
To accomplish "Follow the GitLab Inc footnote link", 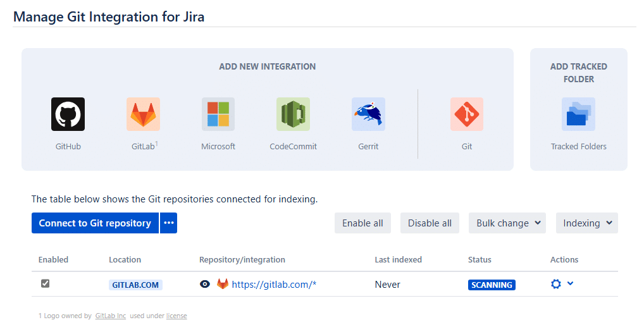I will [x=111, y=316].
